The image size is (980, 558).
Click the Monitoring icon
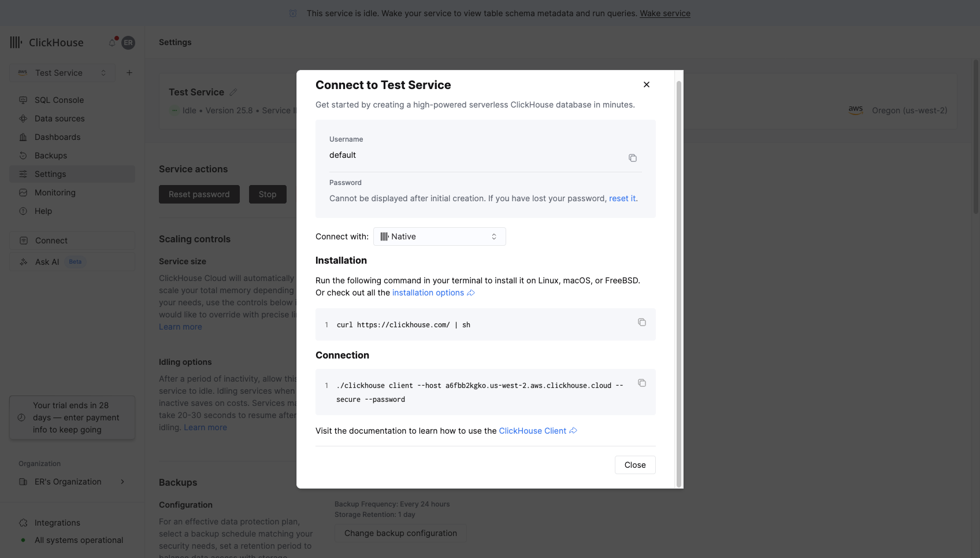[x=23, y=193]
